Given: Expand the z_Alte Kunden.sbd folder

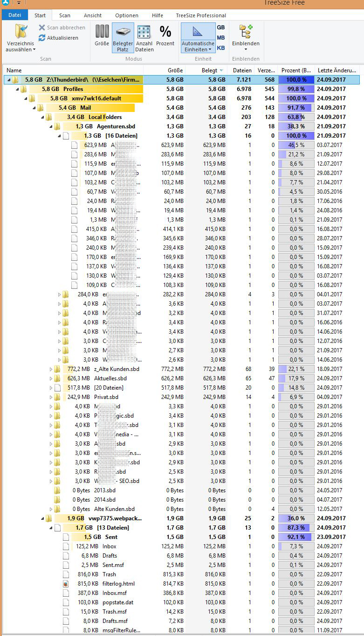Looking at the screenshot, I should [x=51, y=369].
